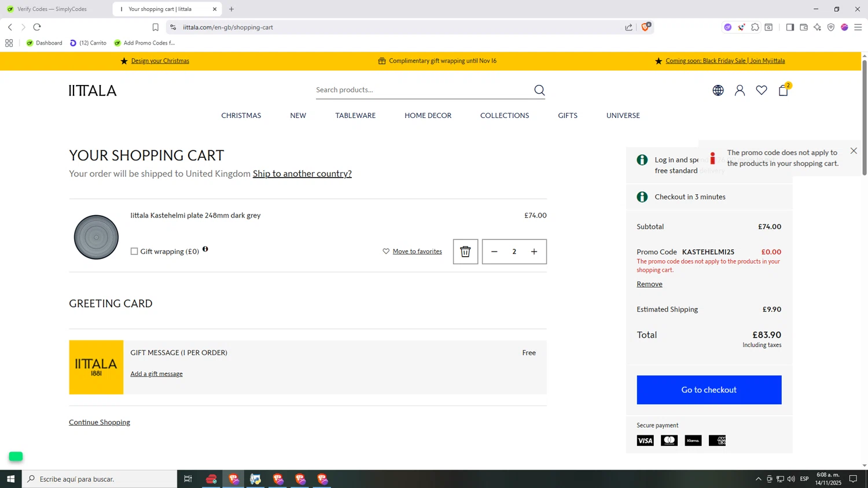Screen dimensions: 868x488
Task: Open a new browser tab
Action: pyautogui.click(x=231, y=9)
